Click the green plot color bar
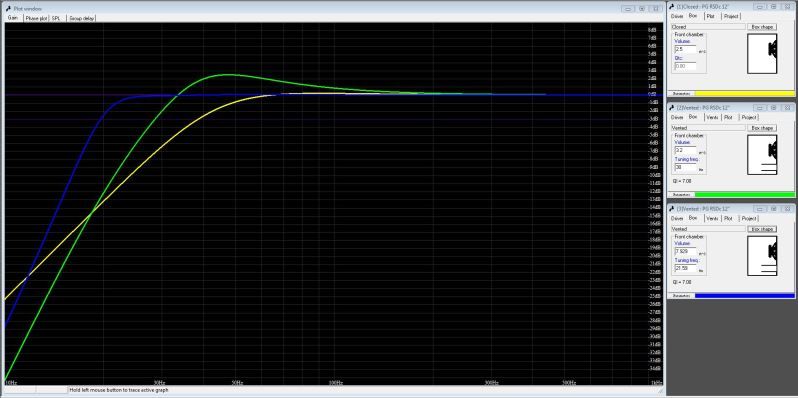The height and width of the screenshot is (398, 798). [744, 194]
